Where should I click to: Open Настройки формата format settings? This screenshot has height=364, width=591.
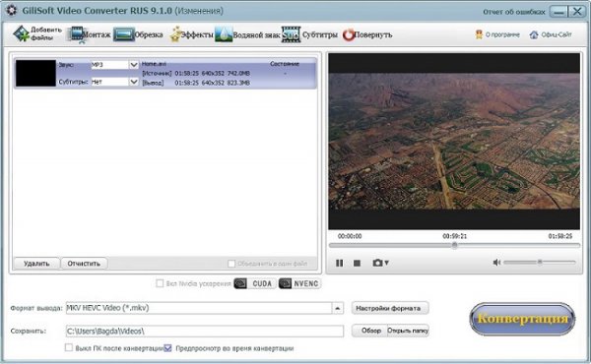pyautogui.click(x=390, y=308)
